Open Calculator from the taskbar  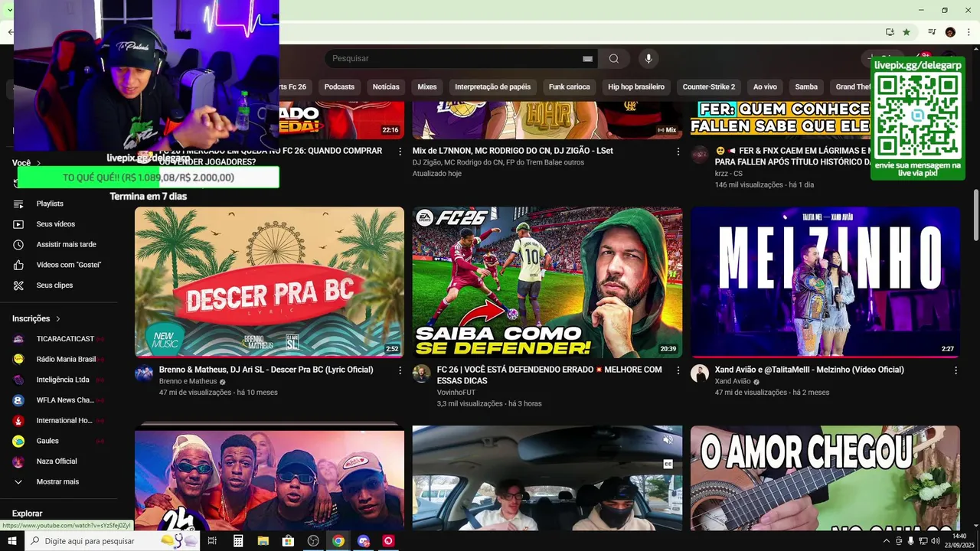pos(238,541)
